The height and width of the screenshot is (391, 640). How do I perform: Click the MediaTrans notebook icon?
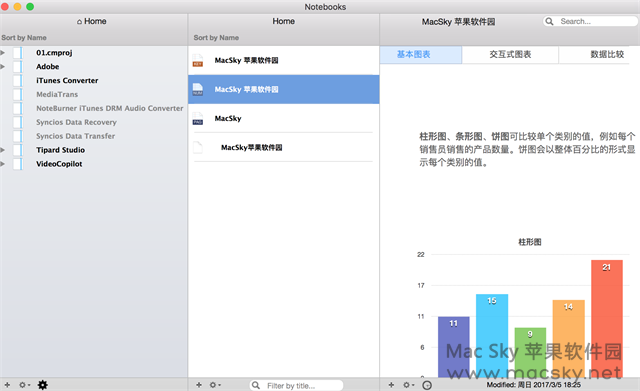point(18,94)
